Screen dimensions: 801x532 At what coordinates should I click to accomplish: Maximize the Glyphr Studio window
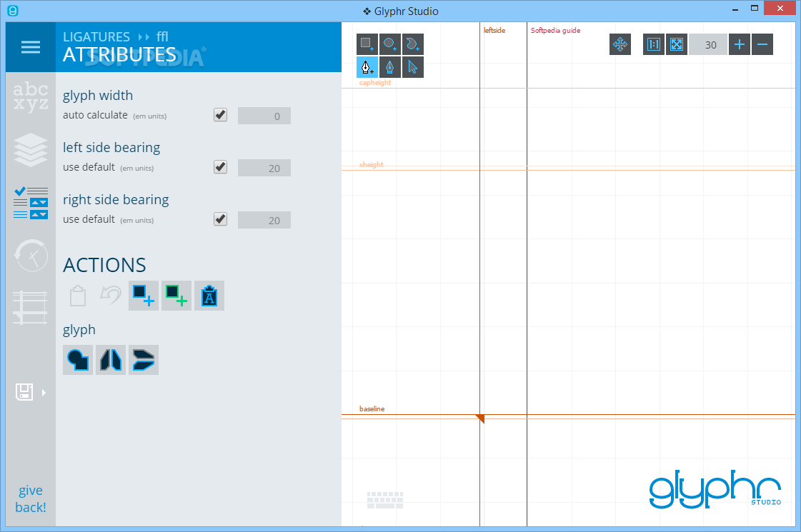tap(754, 8)
